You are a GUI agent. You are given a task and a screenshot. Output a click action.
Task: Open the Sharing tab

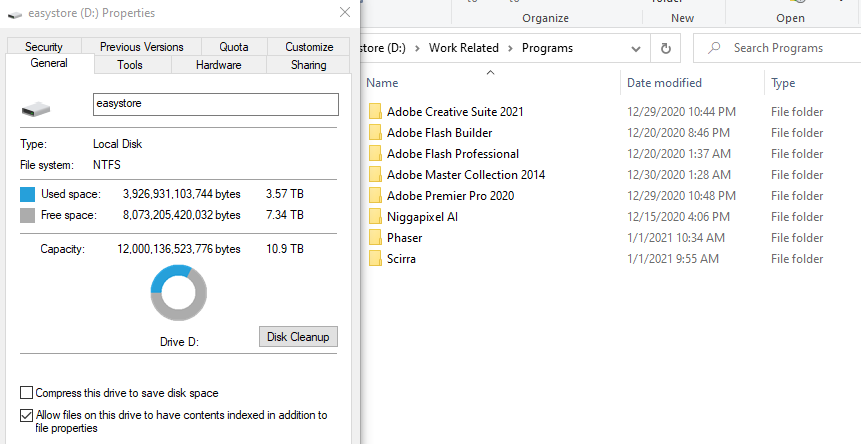(x=309, y=65)
